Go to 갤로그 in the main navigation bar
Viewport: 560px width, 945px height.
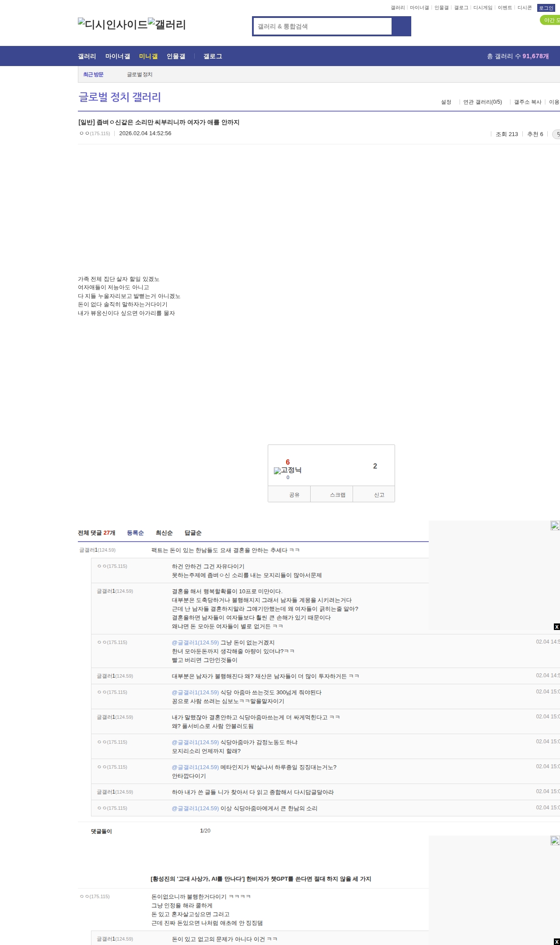tap(213, 56)
